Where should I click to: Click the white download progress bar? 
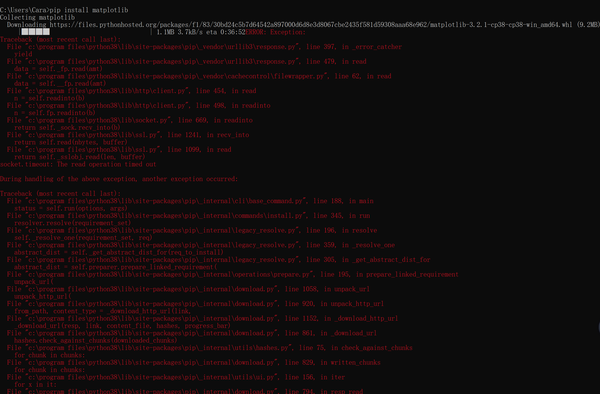pos(36,32)
